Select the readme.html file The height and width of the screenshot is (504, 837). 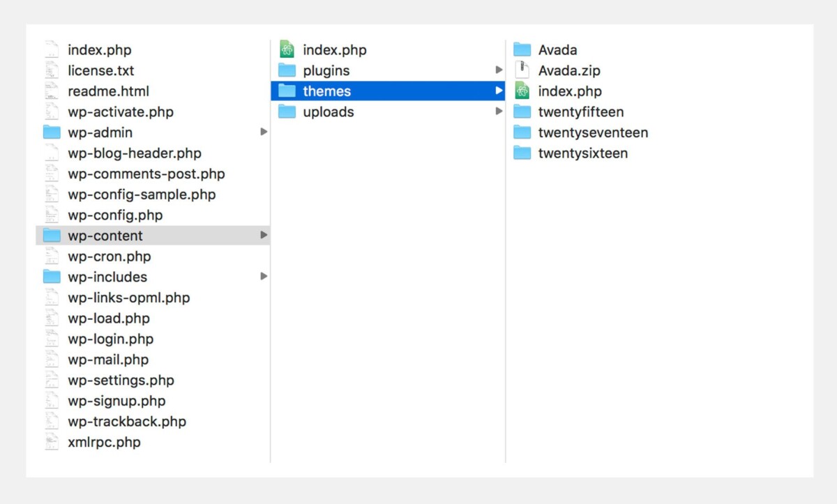(x=107, y=91)
